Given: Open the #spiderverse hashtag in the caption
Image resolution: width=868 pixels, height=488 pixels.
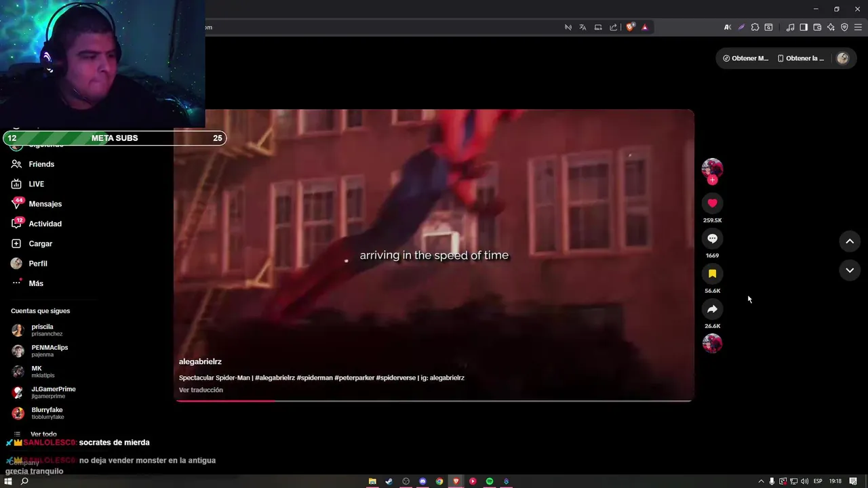Looking at the screenshot, I should tap(396, 378).
